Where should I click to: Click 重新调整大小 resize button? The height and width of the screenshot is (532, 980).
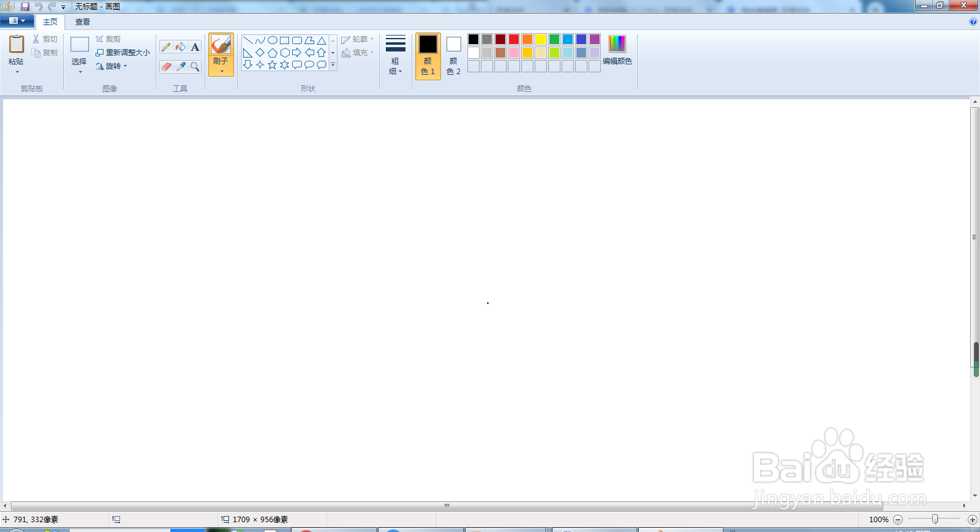[123, 53]
